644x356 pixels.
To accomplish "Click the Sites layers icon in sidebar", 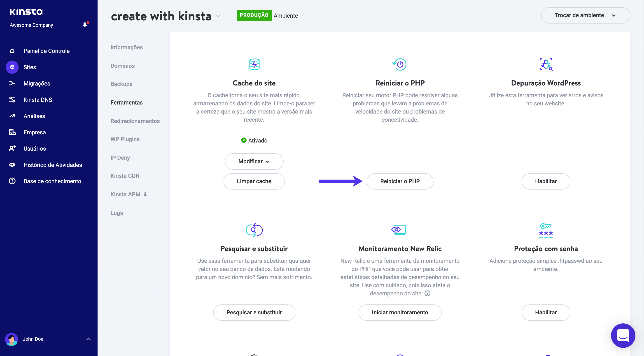I will coord(12,67).
